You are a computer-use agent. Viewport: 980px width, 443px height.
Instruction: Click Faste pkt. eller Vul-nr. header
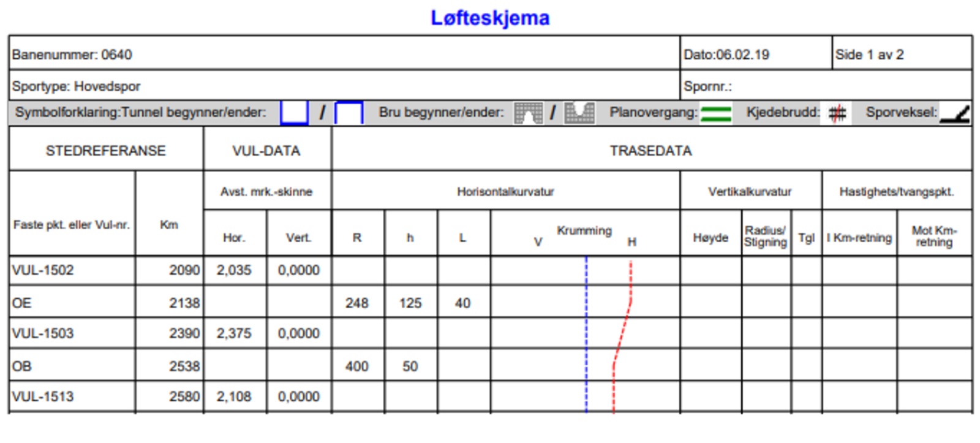72,225
